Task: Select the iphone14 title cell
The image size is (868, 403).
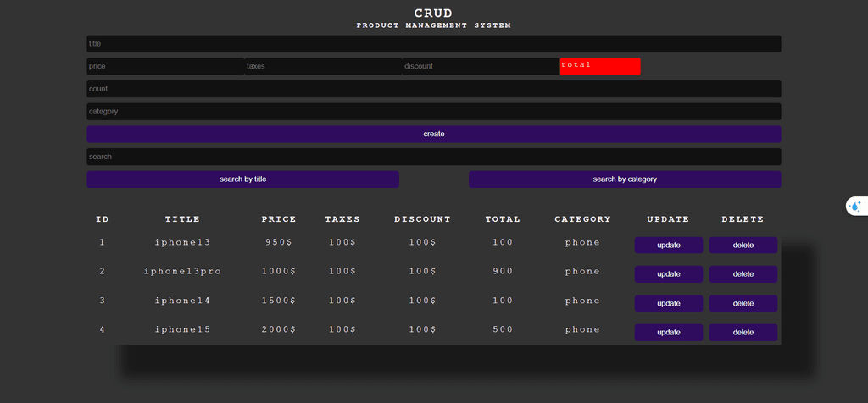Action: pyautogui.click(x=182, y=301)
